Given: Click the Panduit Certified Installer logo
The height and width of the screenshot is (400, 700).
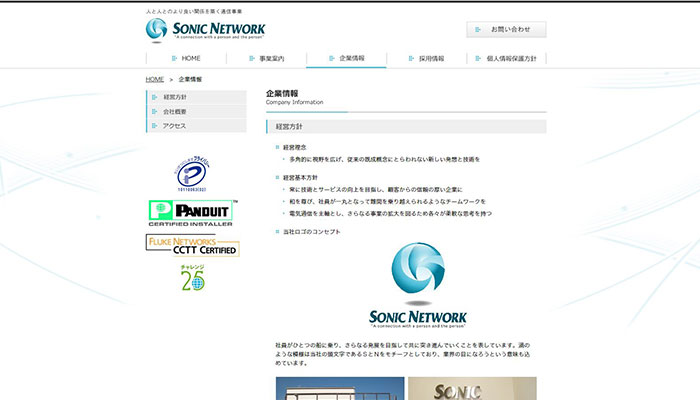Looking at the screenshot, I should [192, 213].
